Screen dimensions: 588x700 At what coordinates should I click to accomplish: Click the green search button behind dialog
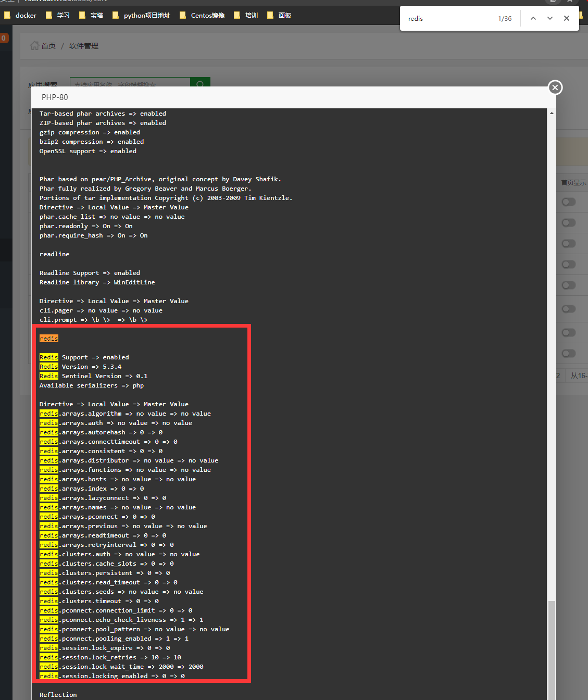(x=201, y=82)
